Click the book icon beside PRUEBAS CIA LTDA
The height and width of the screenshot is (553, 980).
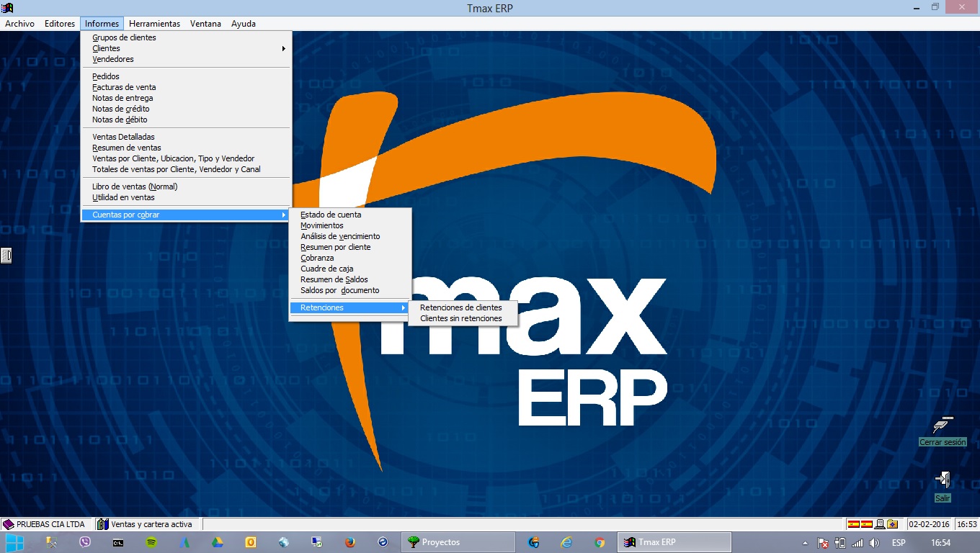coord(9,524)
